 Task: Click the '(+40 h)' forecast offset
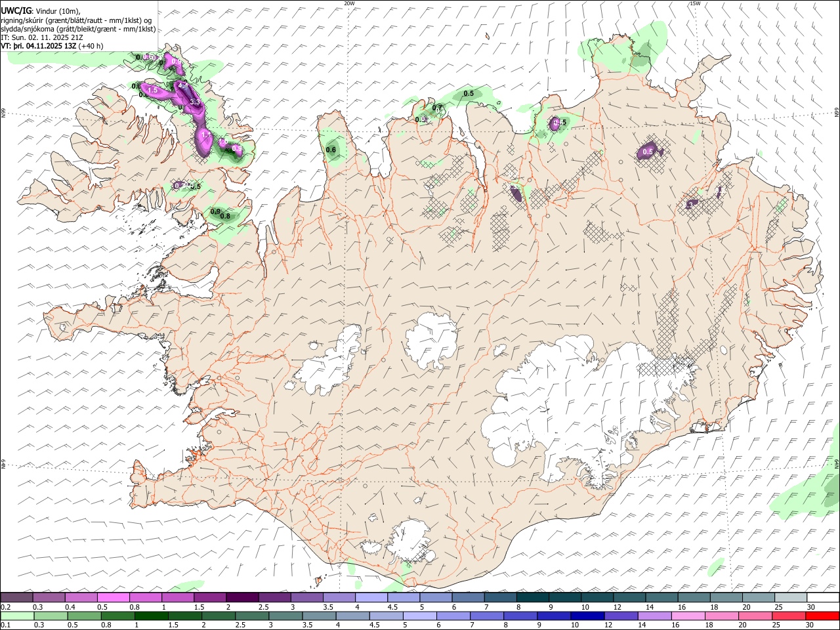(x=91, y=46)
